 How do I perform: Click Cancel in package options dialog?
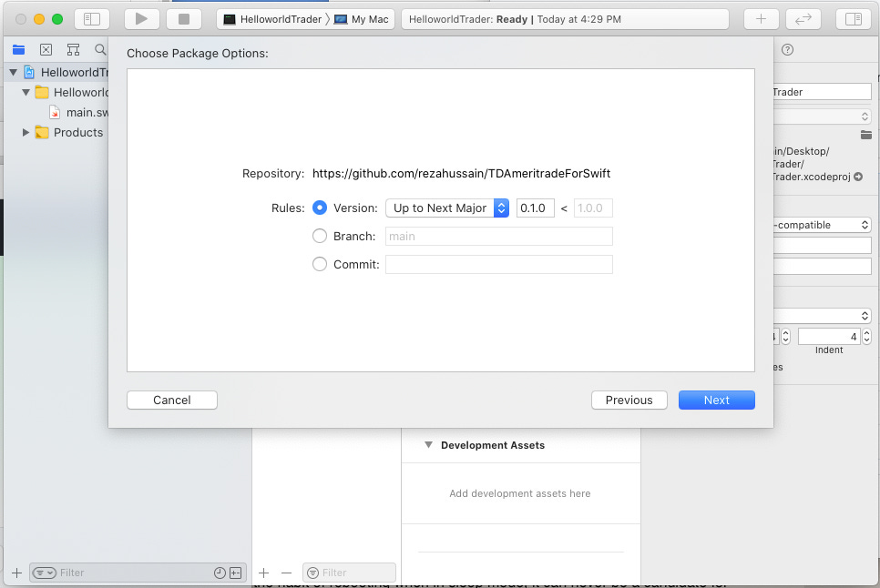pyautogui.click(x=172, y=400)
